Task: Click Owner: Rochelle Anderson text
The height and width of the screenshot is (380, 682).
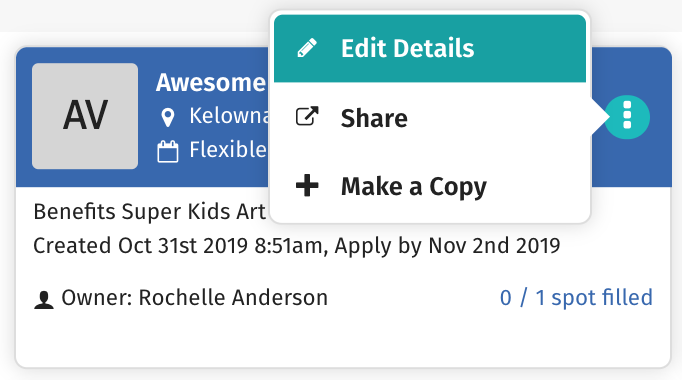Action: 194,298
